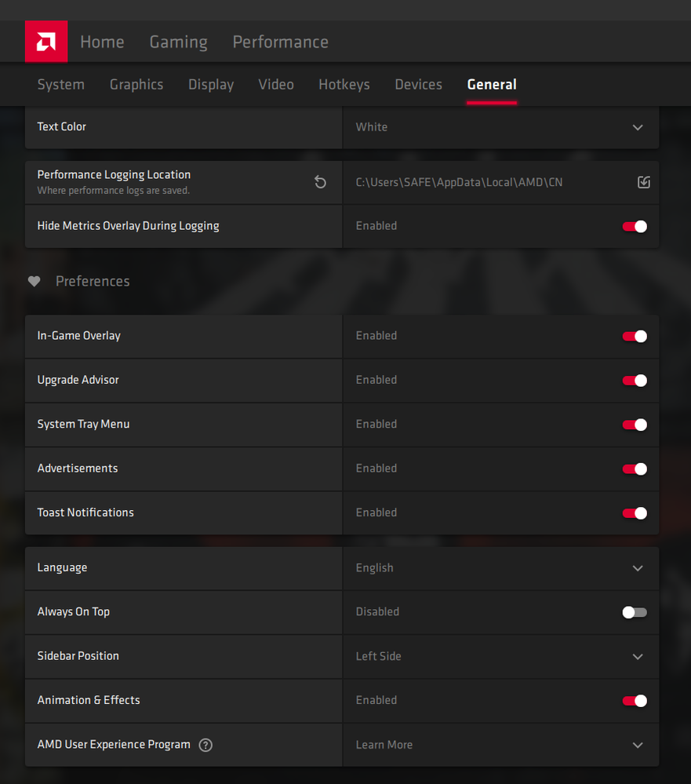Image resolution: width=691 pixels, height=784 pixels.
Task: Click the Advertisements label
Action: [78, 469]
